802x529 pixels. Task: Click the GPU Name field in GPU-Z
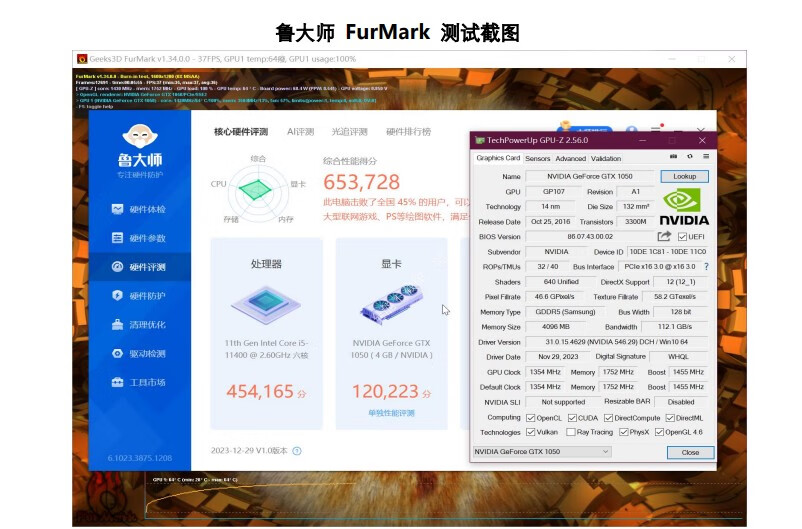[x=590, y=177]
